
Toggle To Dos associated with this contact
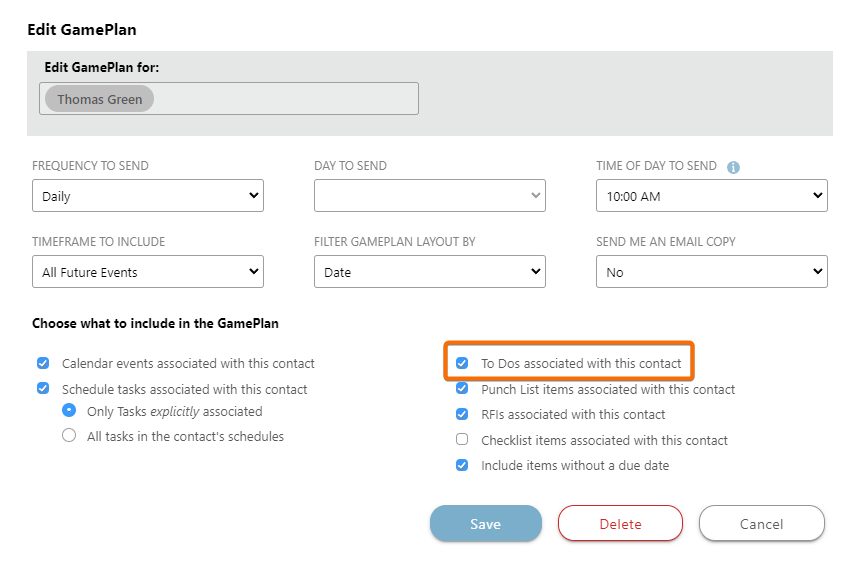pos(462,364)
